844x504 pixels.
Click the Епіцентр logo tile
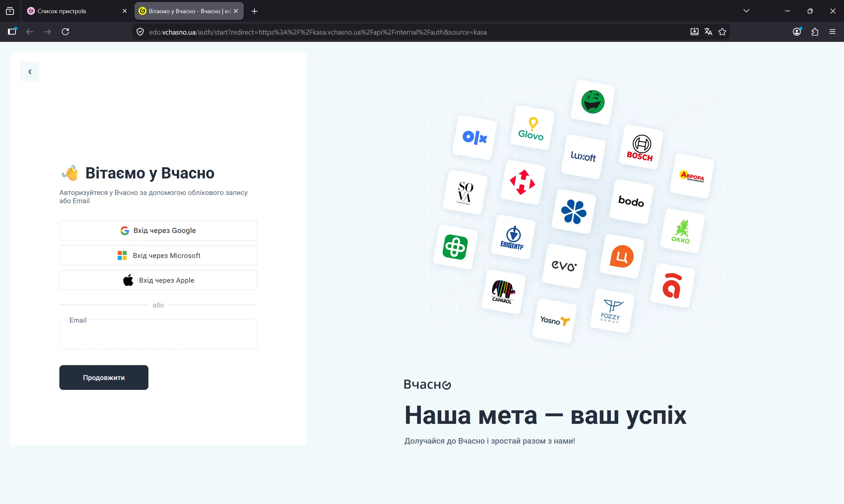tap(513, 237)
